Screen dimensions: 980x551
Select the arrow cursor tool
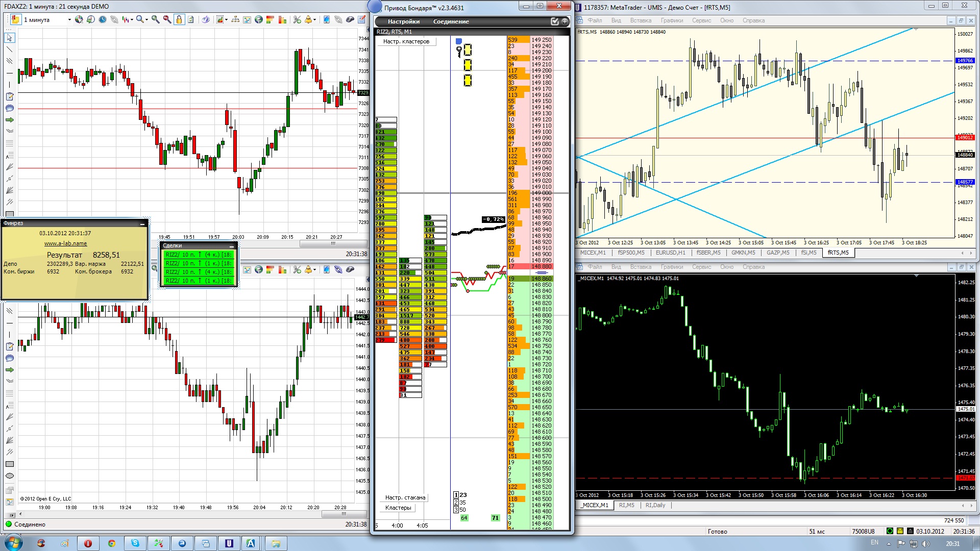pos(9,38)
